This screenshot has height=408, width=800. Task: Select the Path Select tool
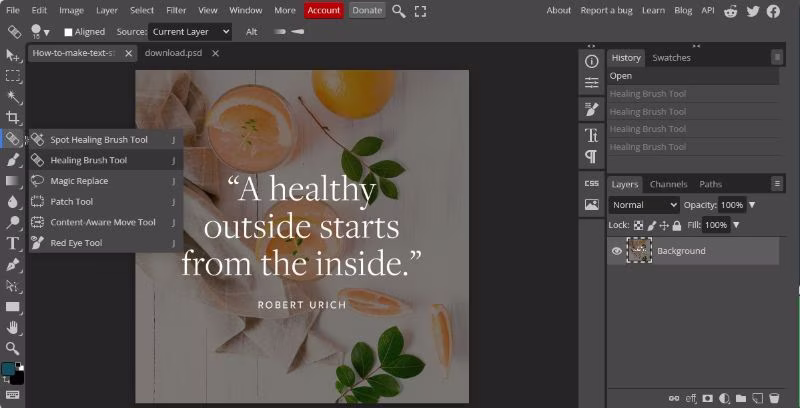[13, 286]
